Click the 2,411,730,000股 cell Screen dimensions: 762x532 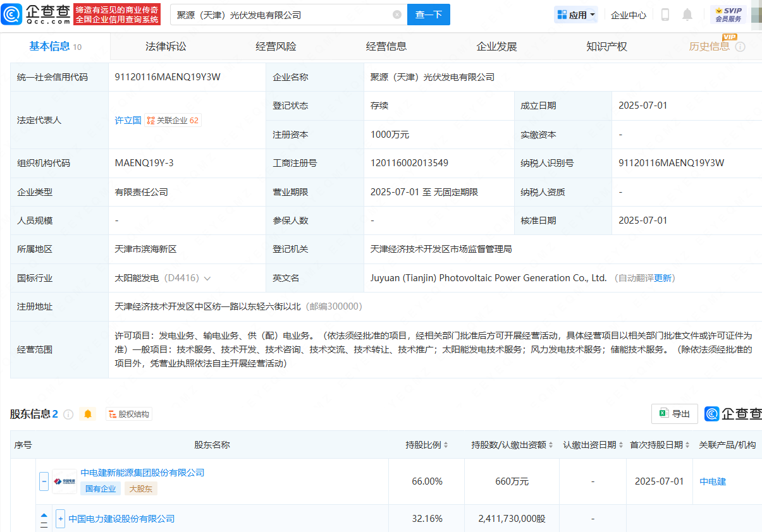click(512, 519)
